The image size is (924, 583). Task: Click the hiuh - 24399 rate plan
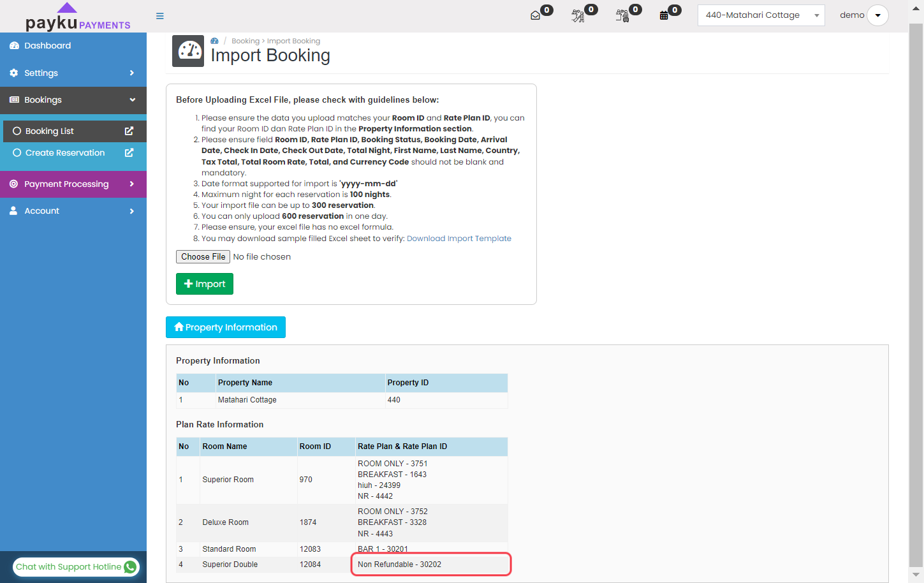[379, 485]
